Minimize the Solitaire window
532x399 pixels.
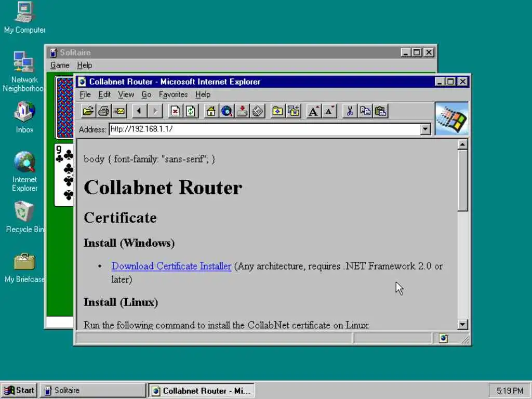coord(406,52)
